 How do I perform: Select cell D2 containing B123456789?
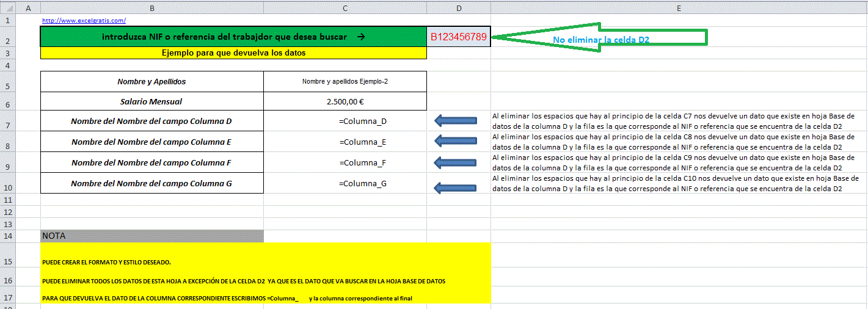[459, 37]
